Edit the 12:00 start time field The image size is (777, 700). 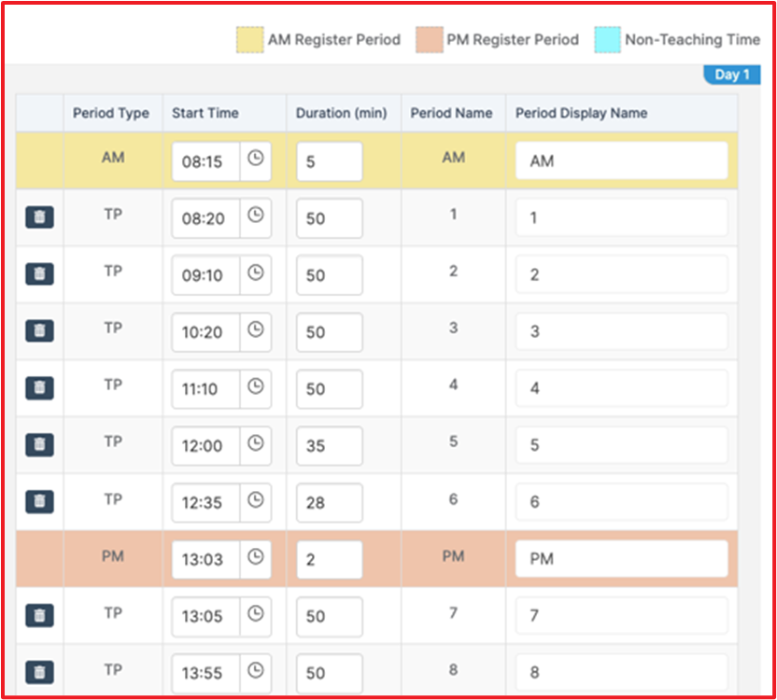point(205,446)
